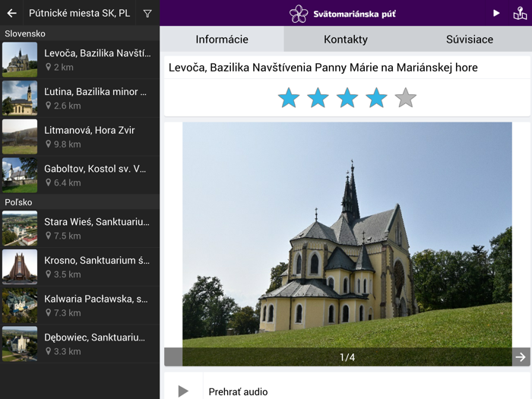Image resolution: width=532 pixels, height=399 pixels.
Task: Rate with the third star
Action: (347, 98)
